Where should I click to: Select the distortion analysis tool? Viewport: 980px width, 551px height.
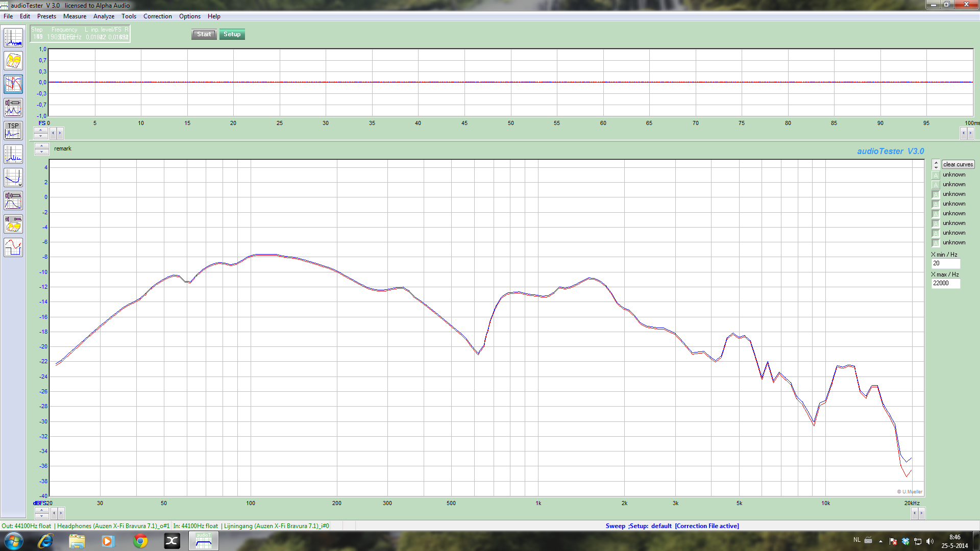tap(13, 154)
